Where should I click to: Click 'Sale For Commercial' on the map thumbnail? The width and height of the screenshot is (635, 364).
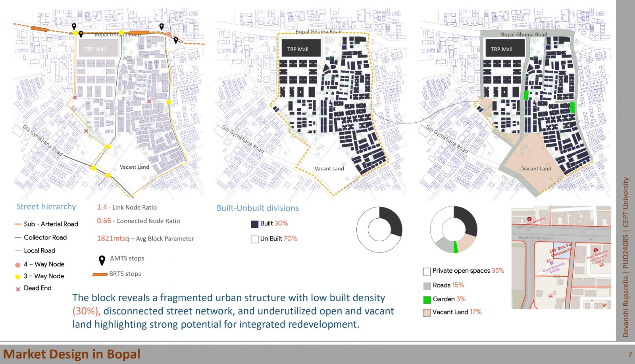[561, 250]
